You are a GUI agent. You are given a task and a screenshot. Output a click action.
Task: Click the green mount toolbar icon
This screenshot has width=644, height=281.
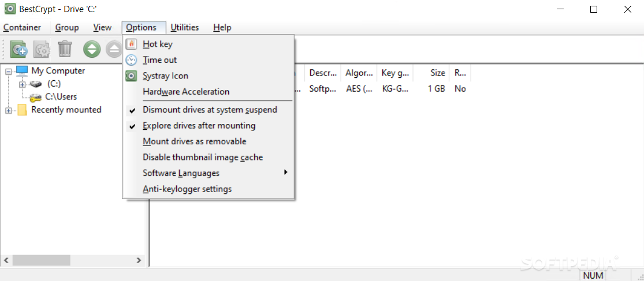(92, 49)
